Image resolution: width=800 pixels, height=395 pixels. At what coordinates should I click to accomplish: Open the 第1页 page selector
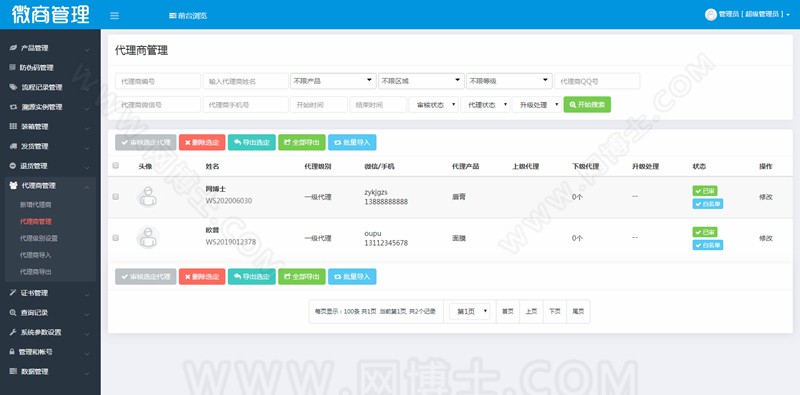coord(469,311)
